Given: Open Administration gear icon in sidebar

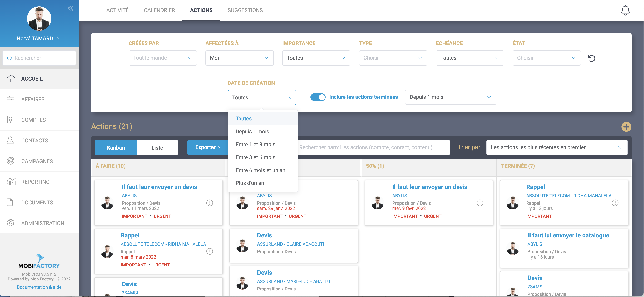Looking at the screenshot, I should pyautogui.click(x=11, y=223).
